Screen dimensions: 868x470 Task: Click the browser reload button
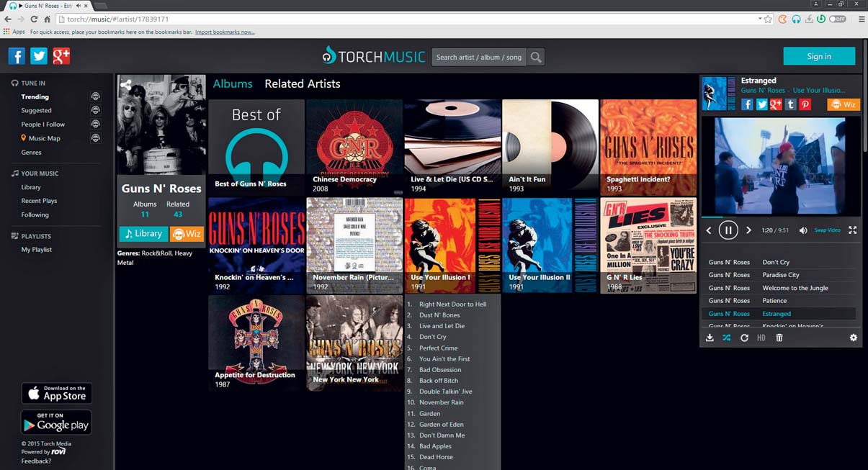[33, 19]
